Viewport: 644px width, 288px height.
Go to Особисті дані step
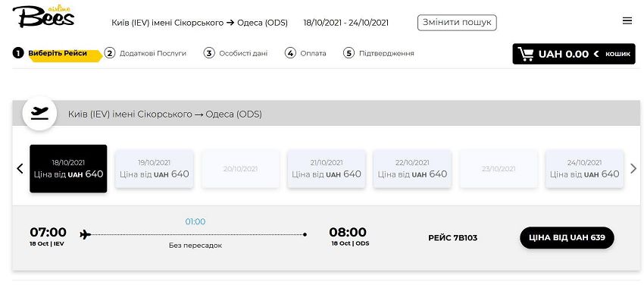pos(236,53)
